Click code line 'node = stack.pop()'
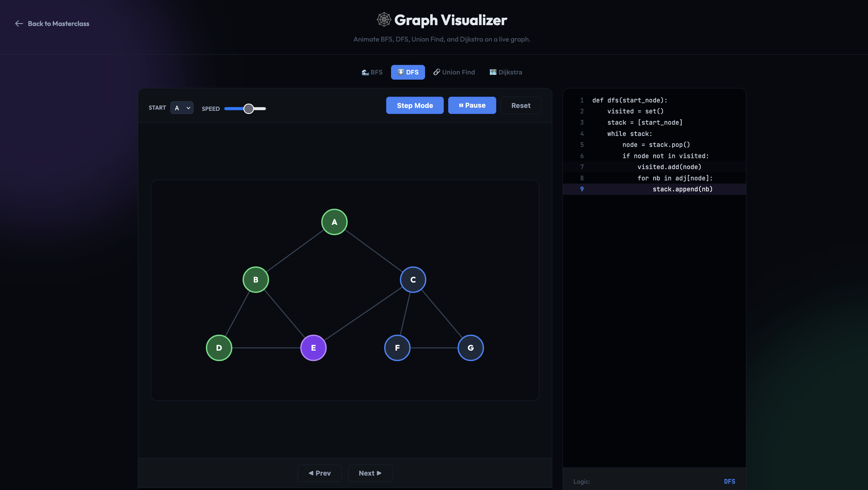868x490 pixels. point(654,145)
